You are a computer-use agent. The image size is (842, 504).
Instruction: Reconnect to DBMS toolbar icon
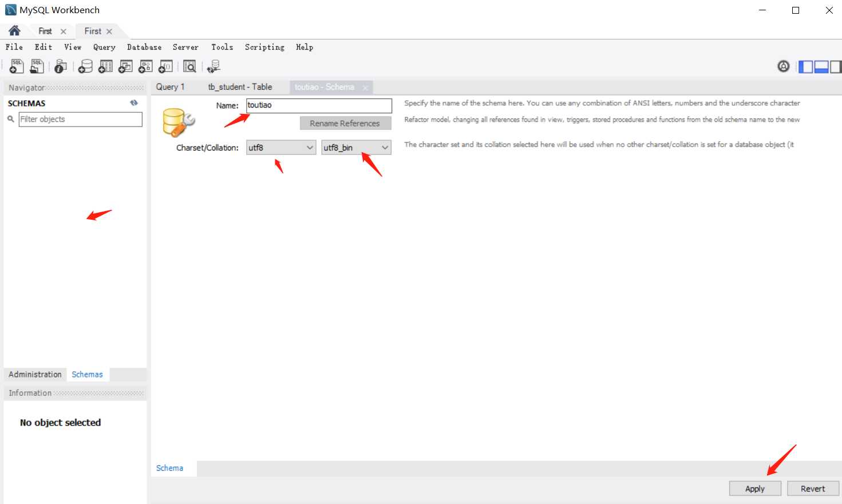(x=214, y=66)
